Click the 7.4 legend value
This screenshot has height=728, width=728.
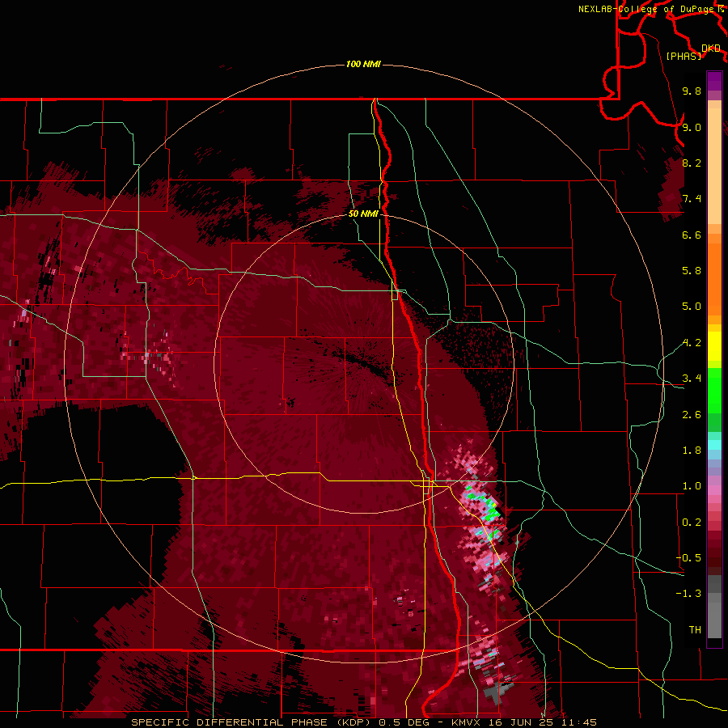click(x=692, y=199)
